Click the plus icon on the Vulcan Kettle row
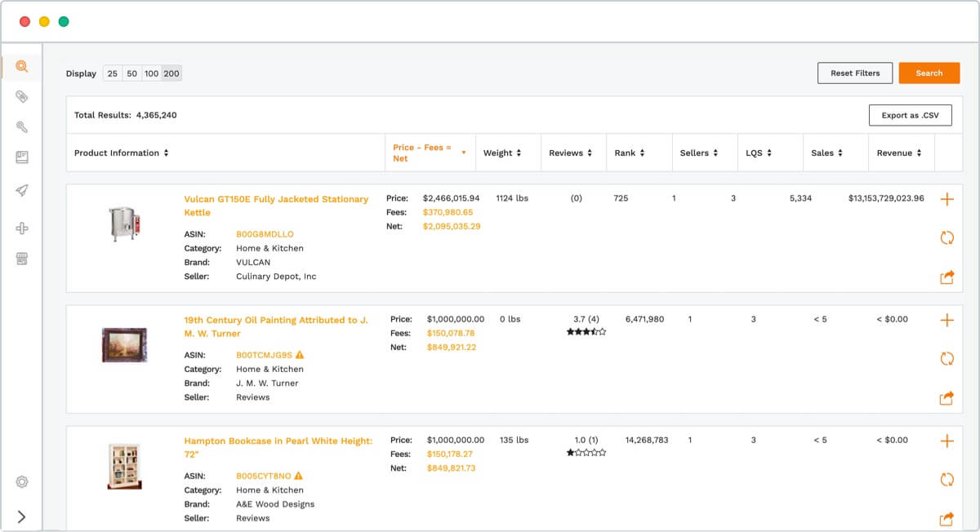This screenshot has width=980, height=532. coord(947,199)
